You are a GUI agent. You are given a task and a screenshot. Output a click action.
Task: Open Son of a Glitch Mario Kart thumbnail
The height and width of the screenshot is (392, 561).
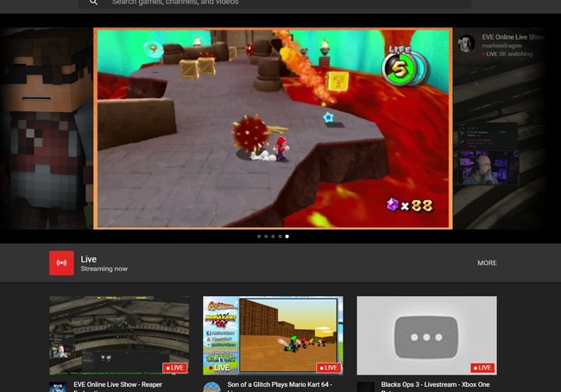tap(273, 335)
